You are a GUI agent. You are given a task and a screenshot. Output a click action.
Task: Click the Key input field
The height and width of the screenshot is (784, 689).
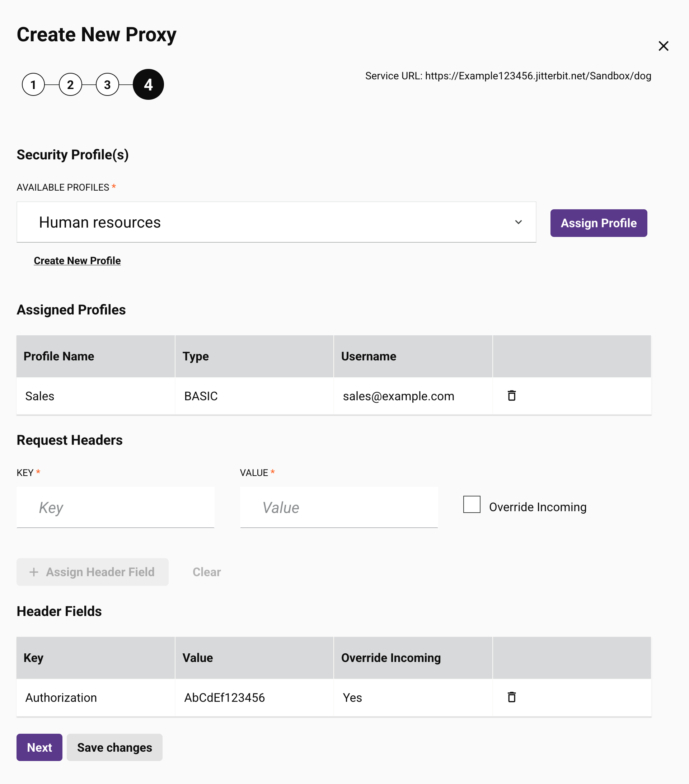tap(116, 507)
